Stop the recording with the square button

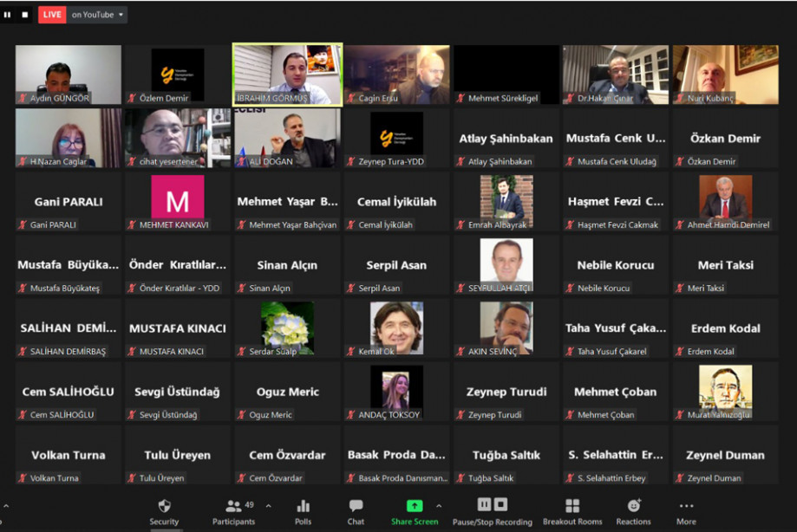[x=24, y=15]
